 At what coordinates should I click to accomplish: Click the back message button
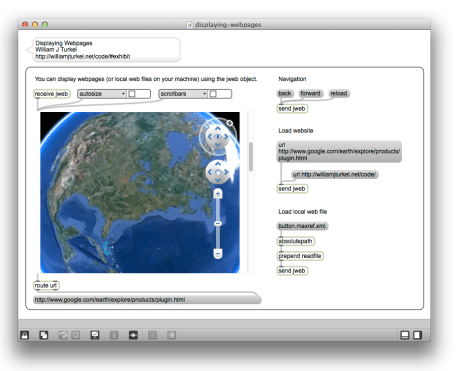point(285,93)
